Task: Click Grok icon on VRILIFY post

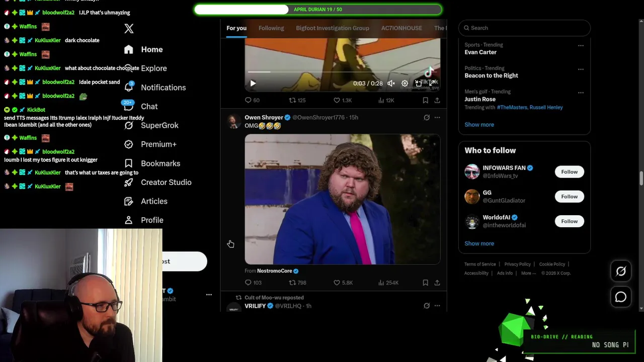Action: (426, 306)
